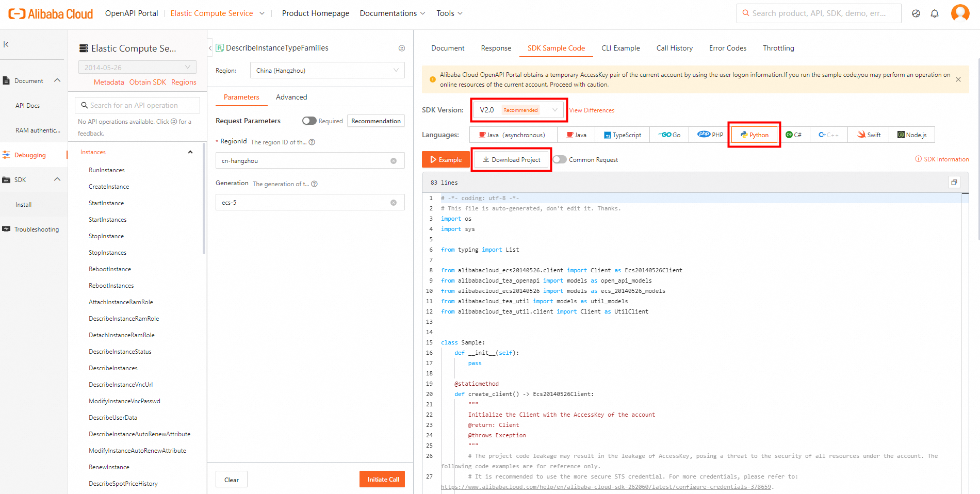Open the Regions link
The image size is (980, 494).
pyautogui.click(x=184, y=82)
